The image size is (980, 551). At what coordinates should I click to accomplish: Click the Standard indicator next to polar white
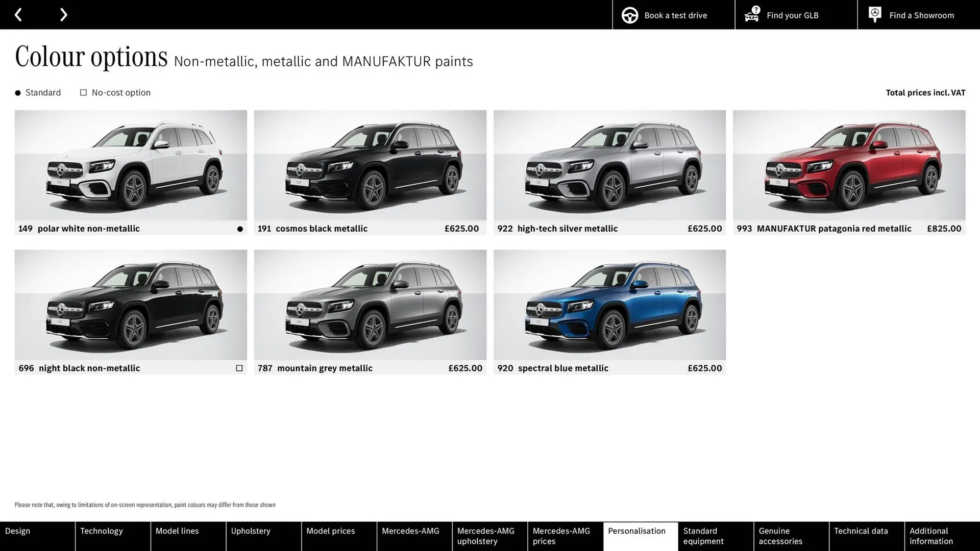pyautogui.click(x=239, y=229)
